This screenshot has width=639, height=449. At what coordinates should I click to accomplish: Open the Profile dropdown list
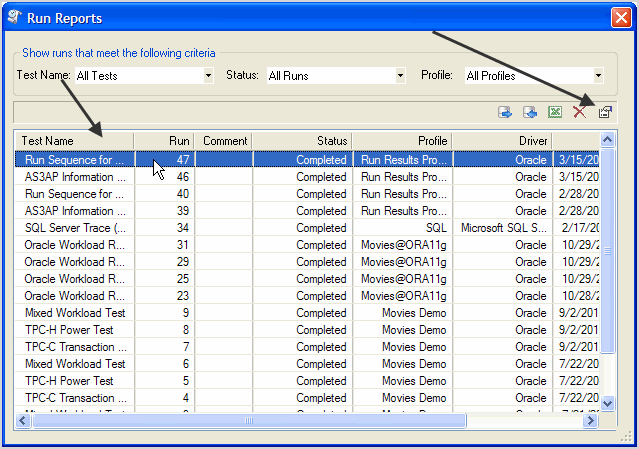pyautogui.click(x=598, y=75)
